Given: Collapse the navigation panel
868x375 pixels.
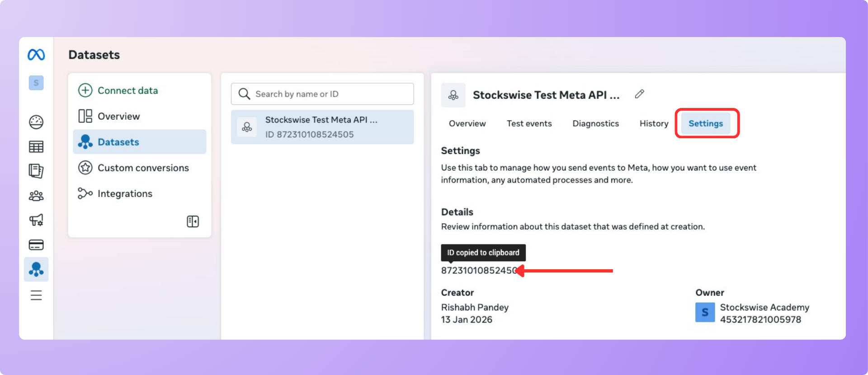Looking at the screenshot, I should click(193, 221).
